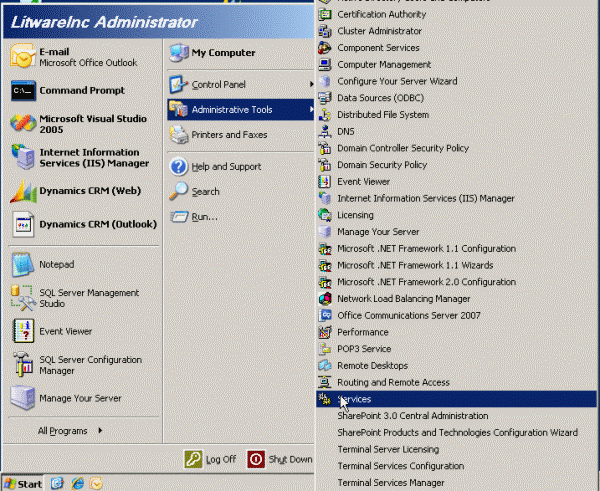Image resolution: width=600 pixels, height=491 pixels.
Task: Click the Dynamics CRM (Web) icon
Action: coord(23,191)
